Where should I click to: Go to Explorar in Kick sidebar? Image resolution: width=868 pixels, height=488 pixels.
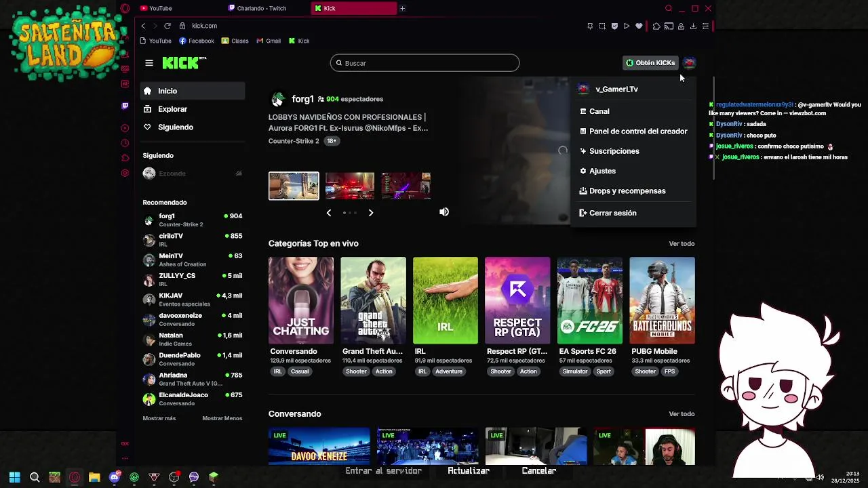tap(193, 109)
